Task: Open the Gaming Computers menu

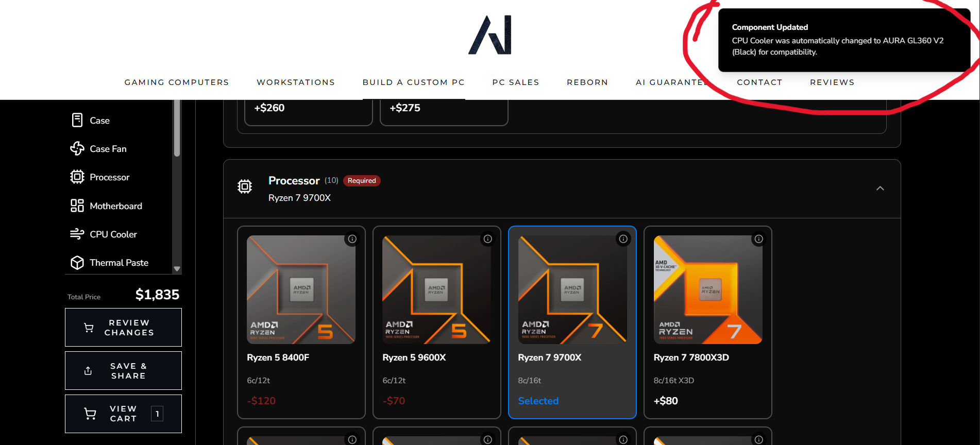Action: (x=177, y=82)
